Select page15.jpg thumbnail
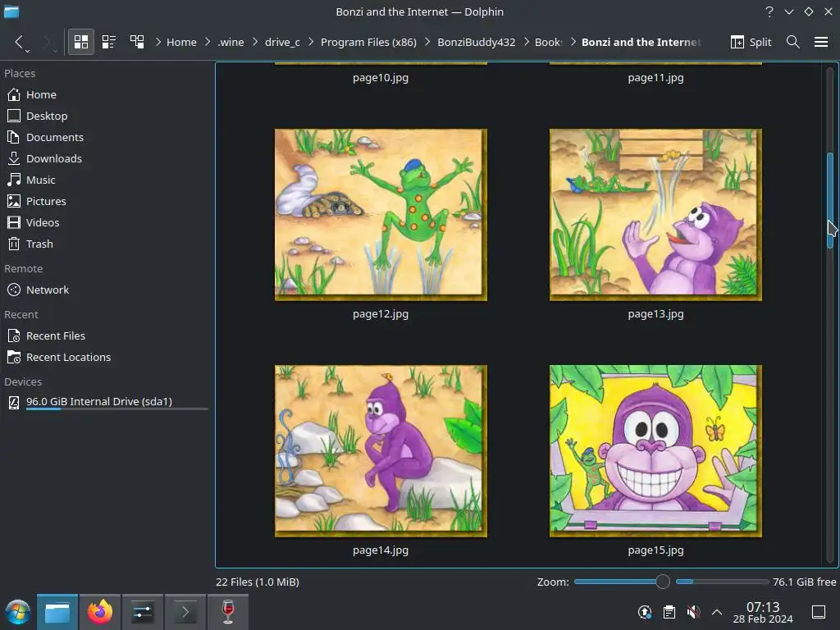 [655, 451]
